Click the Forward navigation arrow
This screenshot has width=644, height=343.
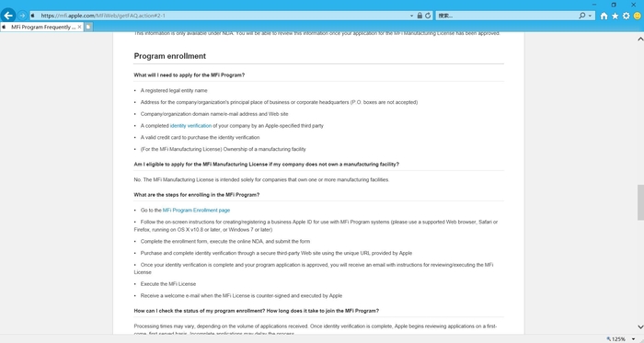(x=22, y=16)
